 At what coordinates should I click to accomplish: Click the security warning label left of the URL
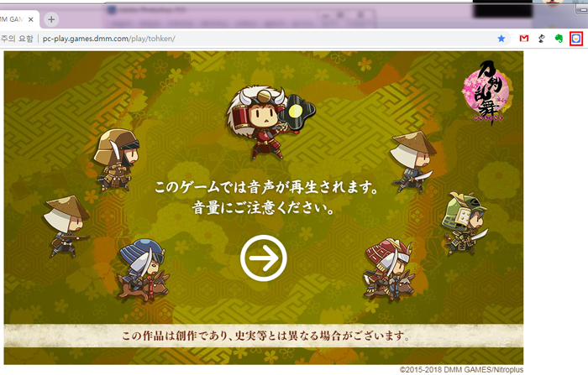click(x=17, y=39)
